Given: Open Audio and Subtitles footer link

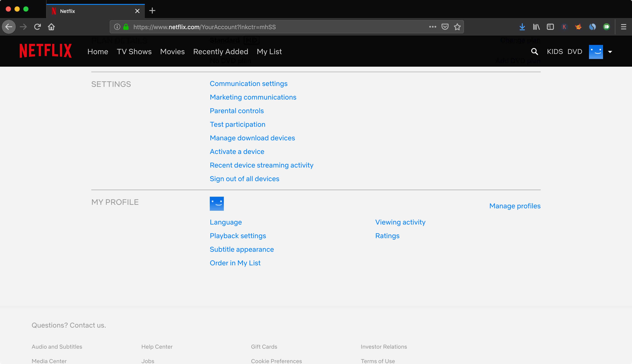Looking at the screenshot, I should [x=57, y=347].
